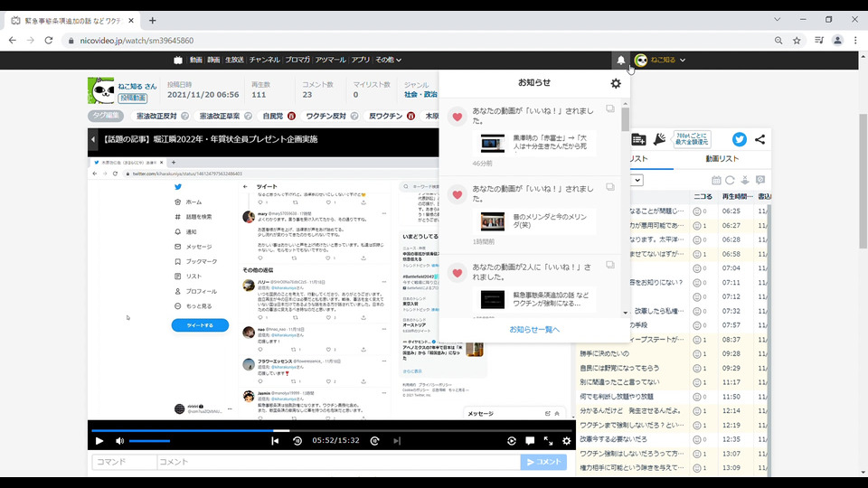
Task: Reload comment list icon
Action: click(x=731, y=181)
